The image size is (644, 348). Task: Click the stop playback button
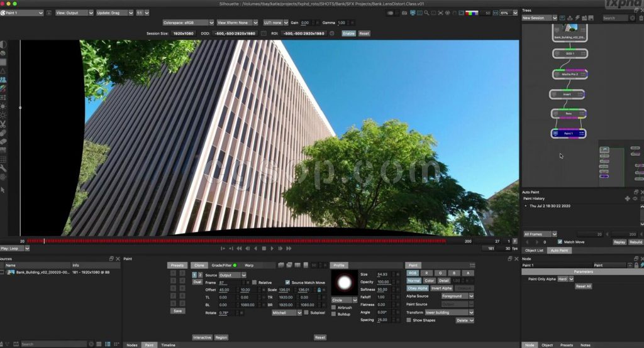[x=264, y=248]
